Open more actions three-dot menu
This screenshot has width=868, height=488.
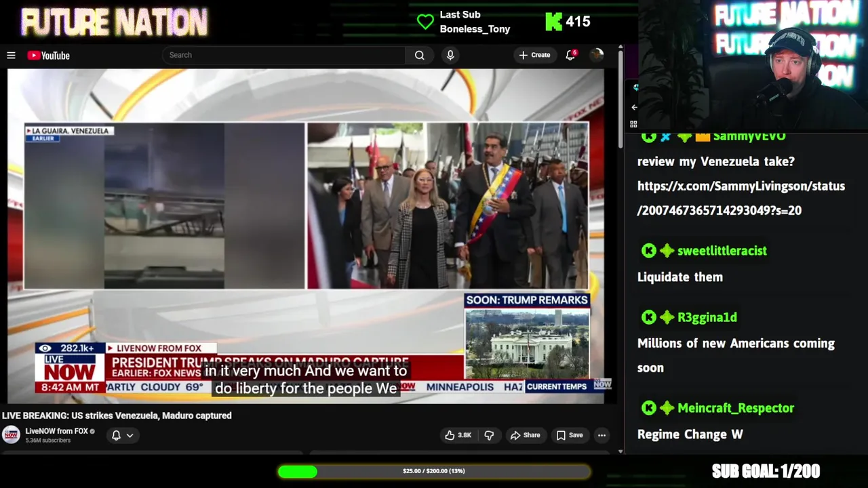[601, 435]
